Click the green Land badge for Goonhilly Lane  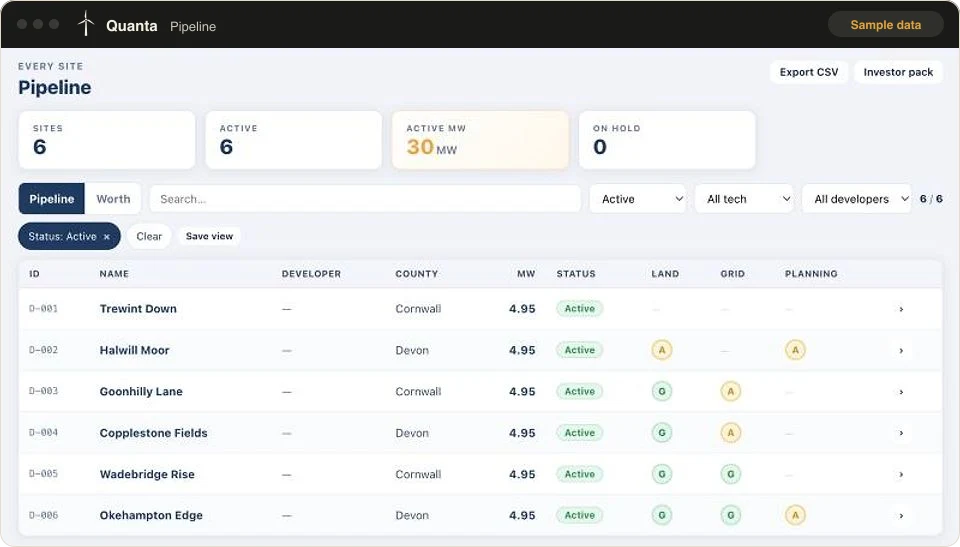[661, 391]
